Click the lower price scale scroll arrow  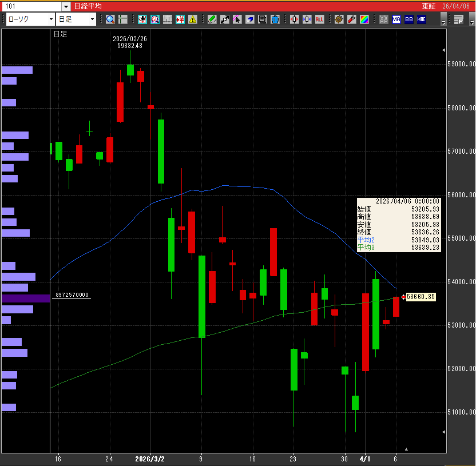(x=443, y=432)
